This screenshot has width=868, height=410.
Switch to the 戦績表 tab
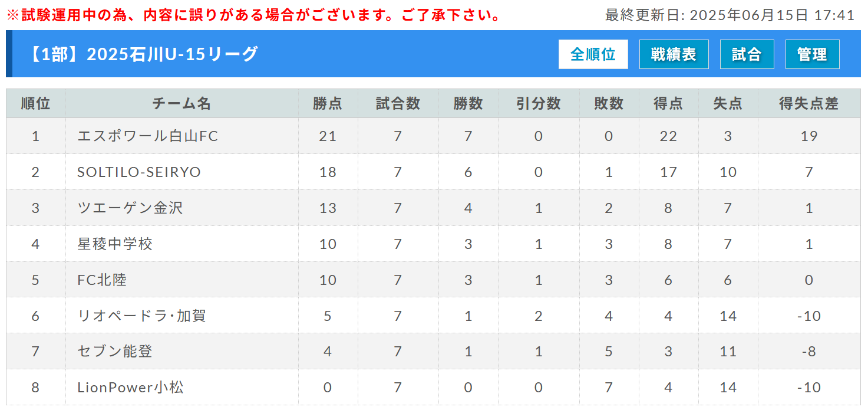(674, 54)
